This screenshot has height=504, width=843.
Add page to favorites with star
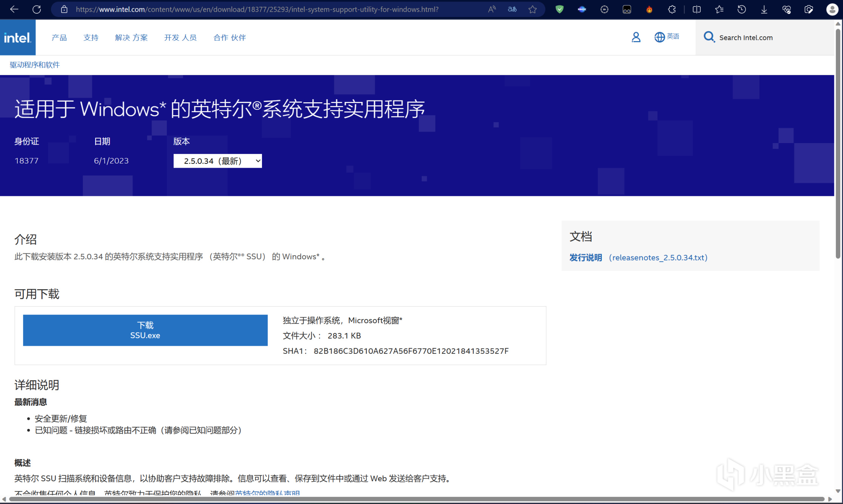coord(532,9)
